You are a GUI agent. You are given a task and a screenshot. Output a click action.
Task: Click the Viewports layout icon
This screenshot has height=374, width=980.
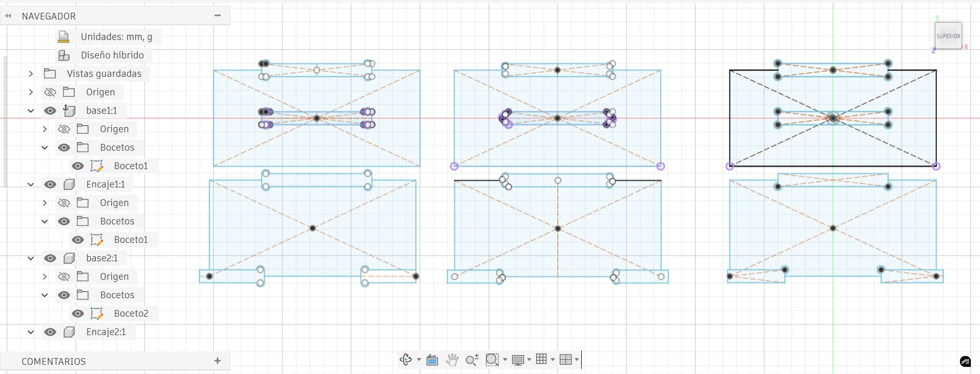[565, 360]
